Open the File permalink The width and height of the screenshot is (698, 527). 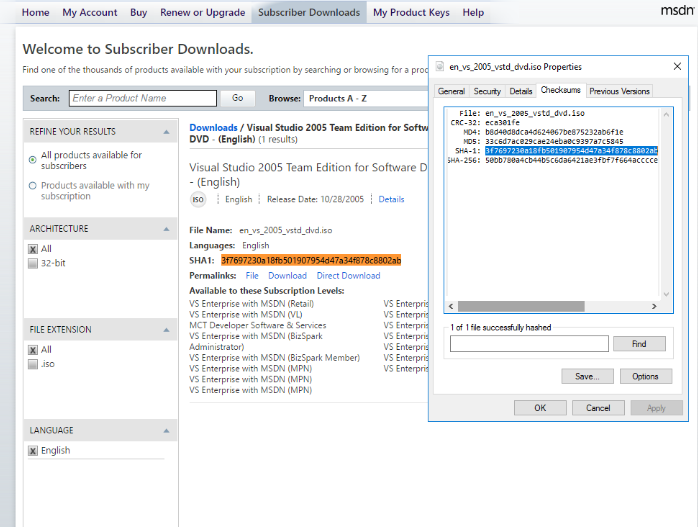click(252, 276)
